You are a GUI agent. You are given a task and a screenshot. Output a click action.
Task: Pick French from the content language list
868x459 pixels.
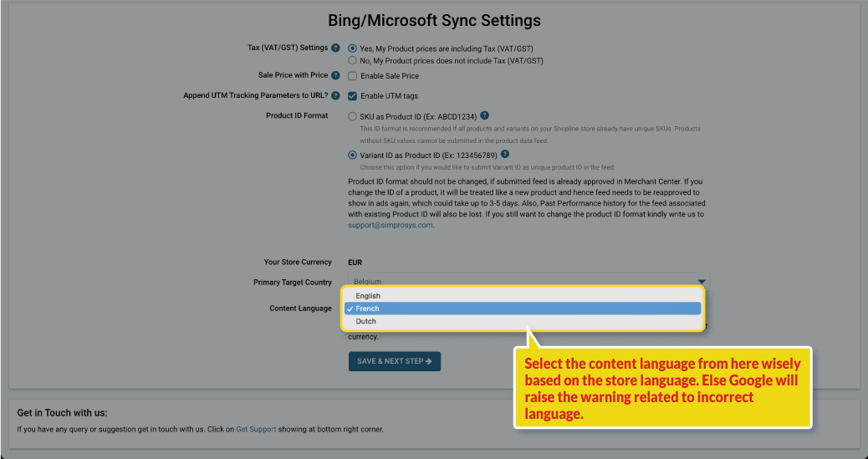point(523,309)
